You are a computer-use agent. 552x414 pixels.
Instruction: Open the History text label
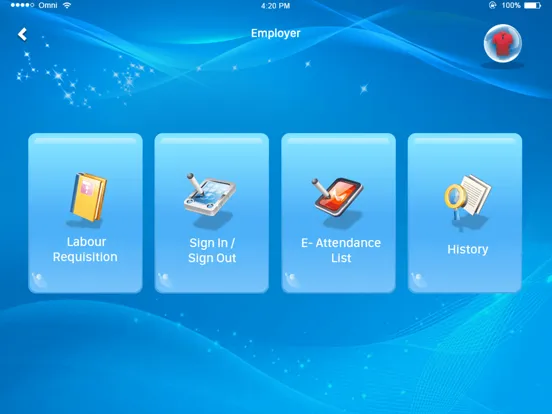coord(468,249)
